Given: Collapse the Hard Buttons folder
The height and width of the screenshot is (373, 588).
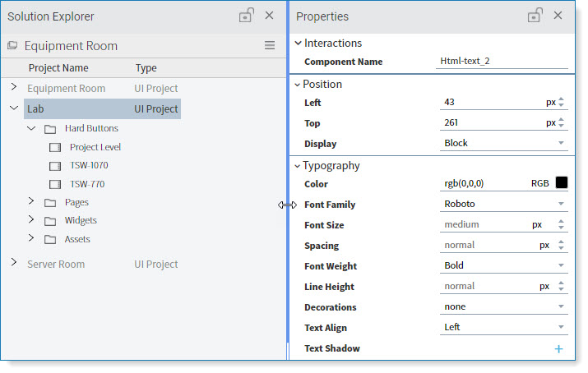Looking at the screenshot, I should click(31, 128).
